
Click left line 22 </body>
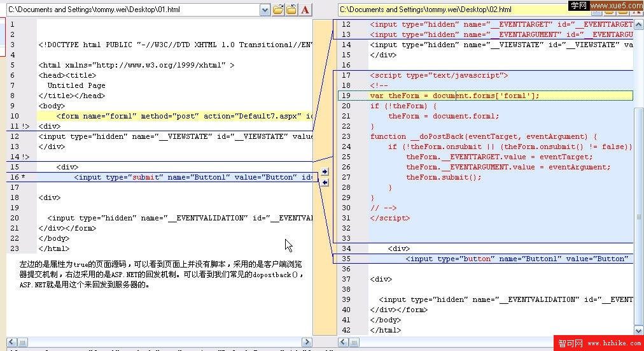tap(54, 238)
